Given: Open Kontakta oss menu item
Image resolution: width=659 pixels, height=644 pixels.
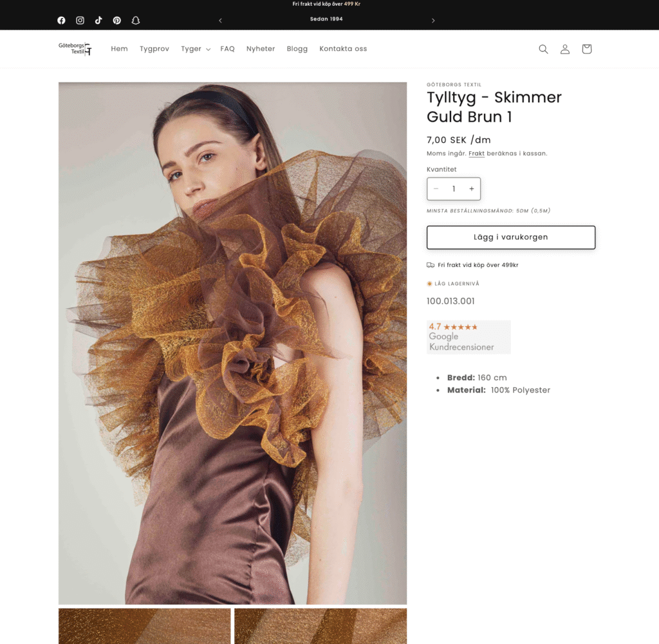Looking at the screenshot, I should point(343,49).
